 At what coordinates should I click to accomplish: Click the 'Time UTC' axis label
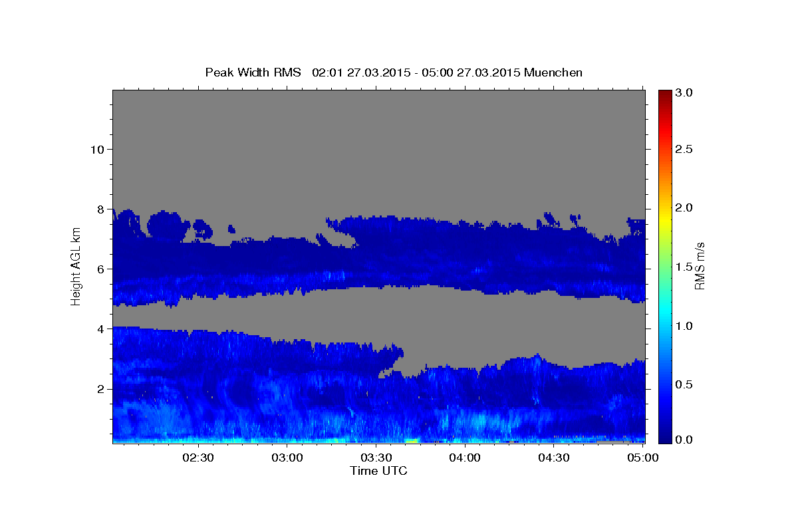click(378, 471)
